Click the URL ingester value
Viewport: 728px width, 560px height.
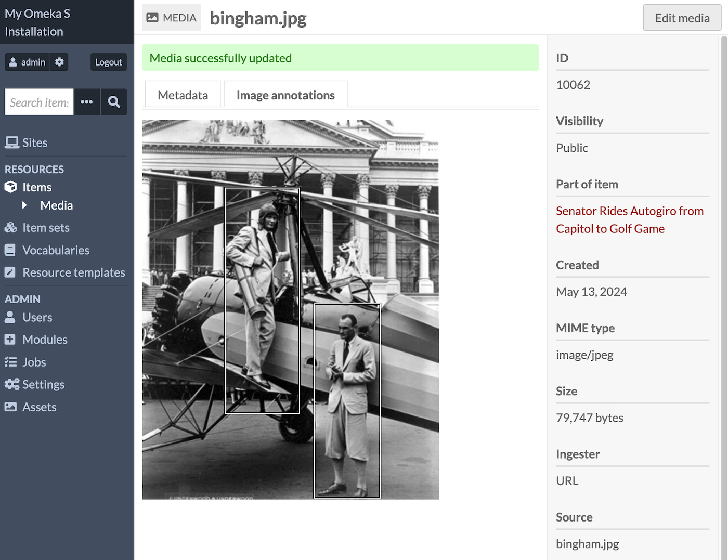[567, 481]
